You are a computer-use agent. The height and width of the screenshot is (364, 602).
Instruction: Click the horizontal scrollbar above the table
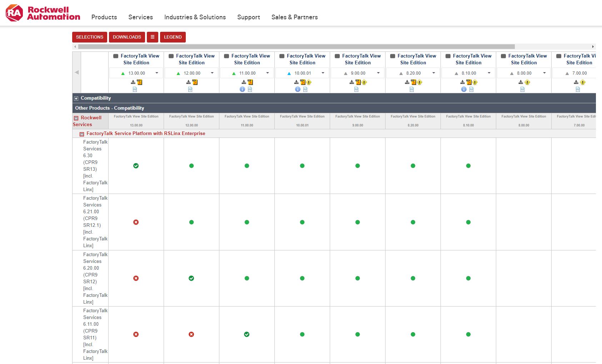point(297,47)
